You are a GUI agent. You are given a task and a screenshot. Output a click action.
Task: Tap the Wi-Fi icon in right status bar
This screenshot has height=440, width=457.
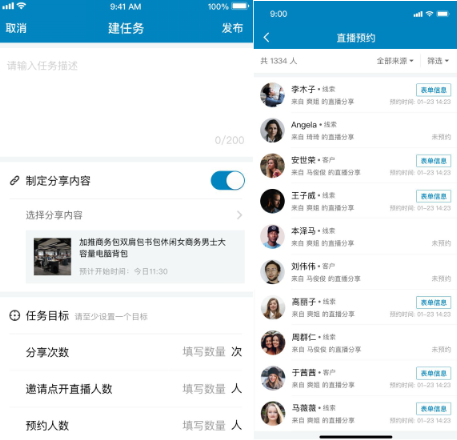click(429, 14)
